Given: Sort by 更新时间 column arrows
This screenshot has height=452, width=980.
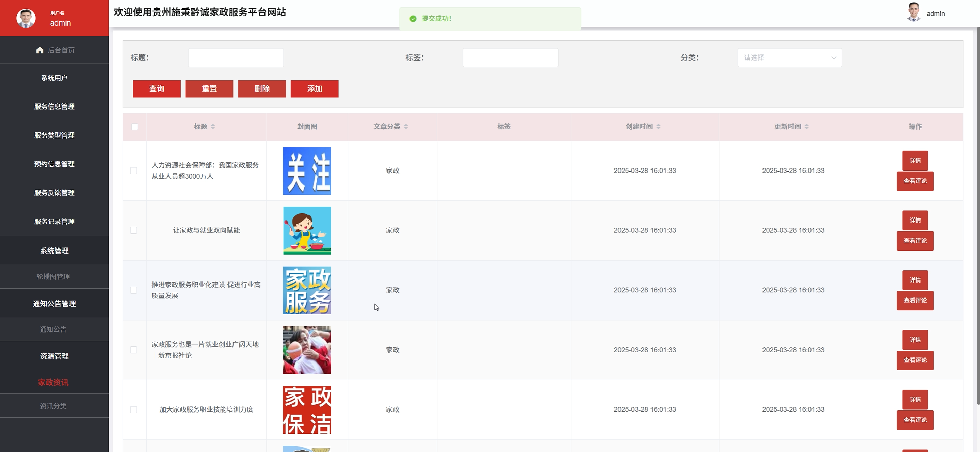Looking at the screenshot, I should tap(807, 126).
